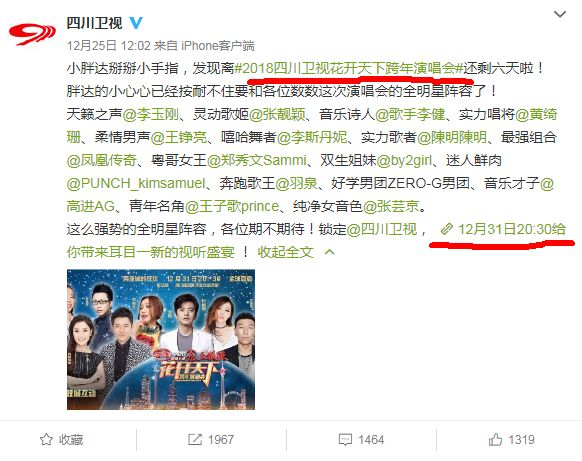This screenshot has height=461, width=582.
Task: Click the 四川卫视 account name
Action: 94,23
